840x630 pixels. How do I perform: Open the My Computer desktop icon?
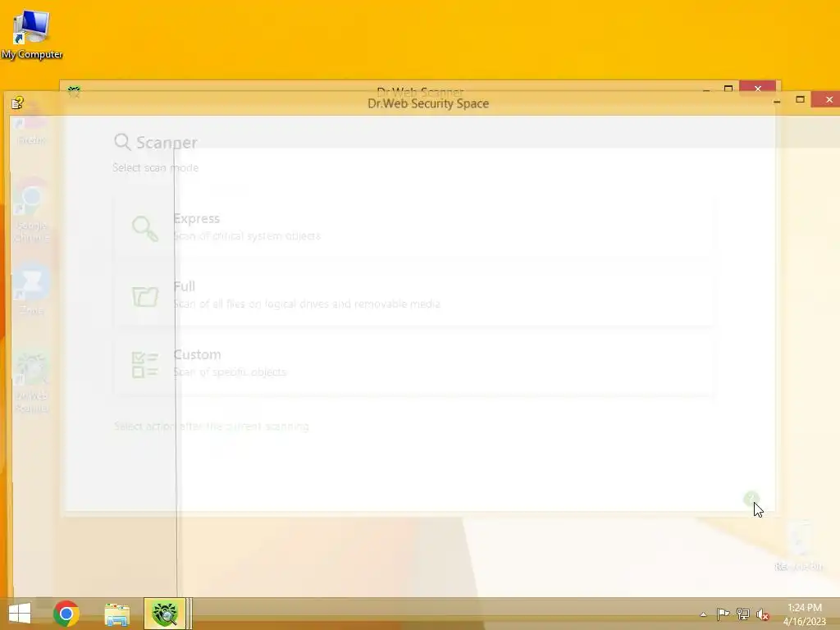pyautogui.click(x=32, y=34)
